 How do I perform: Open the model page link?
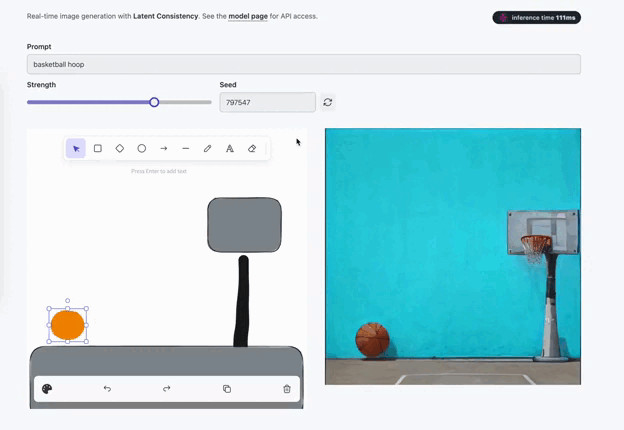(x=247, y=16)
